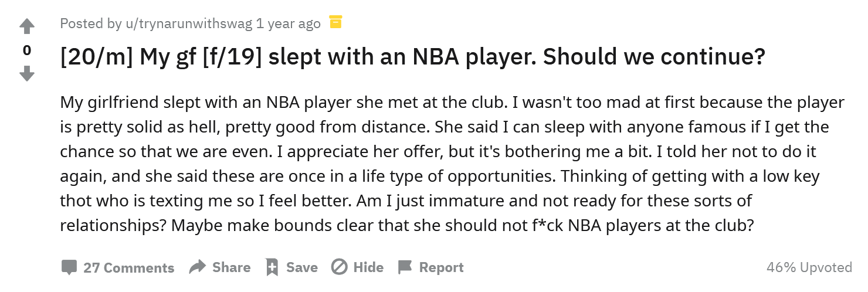Open the post title about NBA player
The width and height of the screenshot is (868, 292).
click(x=413, y=57)
